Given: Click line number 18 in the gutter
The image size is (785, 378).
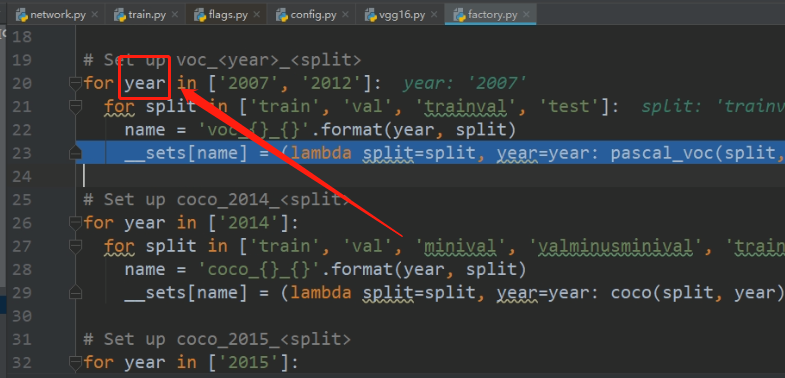Looking at the screenshot, I should click(x=22, y=37).
